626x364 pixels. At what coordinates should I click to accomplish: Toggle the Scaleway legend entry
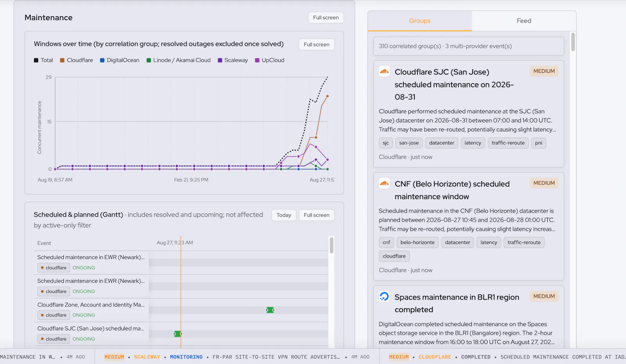click(x=233, y=60)
